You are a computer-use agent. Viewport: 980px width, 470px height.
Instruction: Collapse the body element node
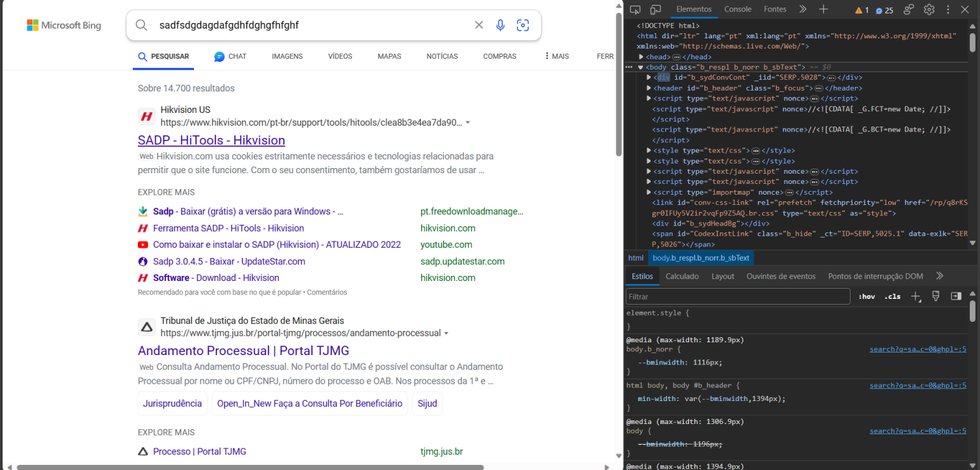point(641,67)
